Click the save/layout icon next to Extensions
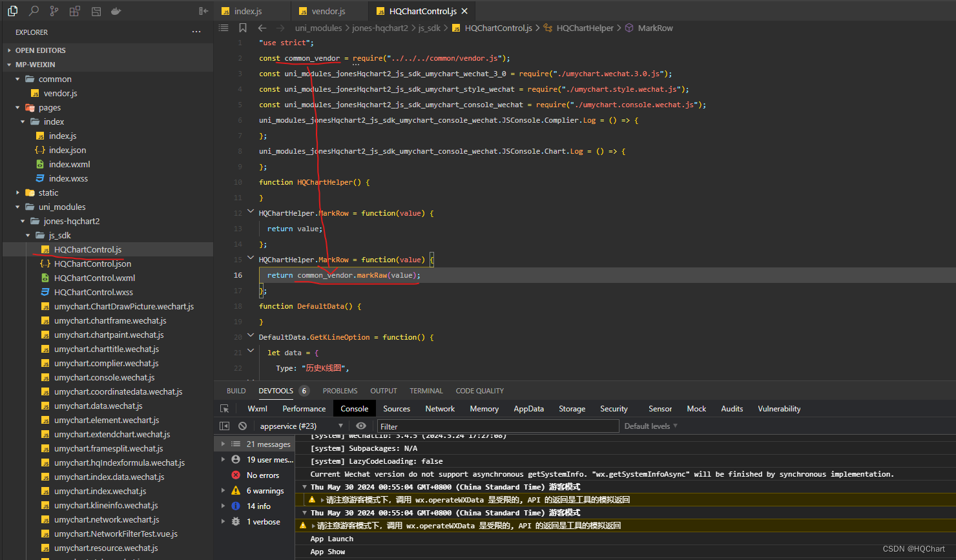956x560 pixels. click(x=96, y=11)
